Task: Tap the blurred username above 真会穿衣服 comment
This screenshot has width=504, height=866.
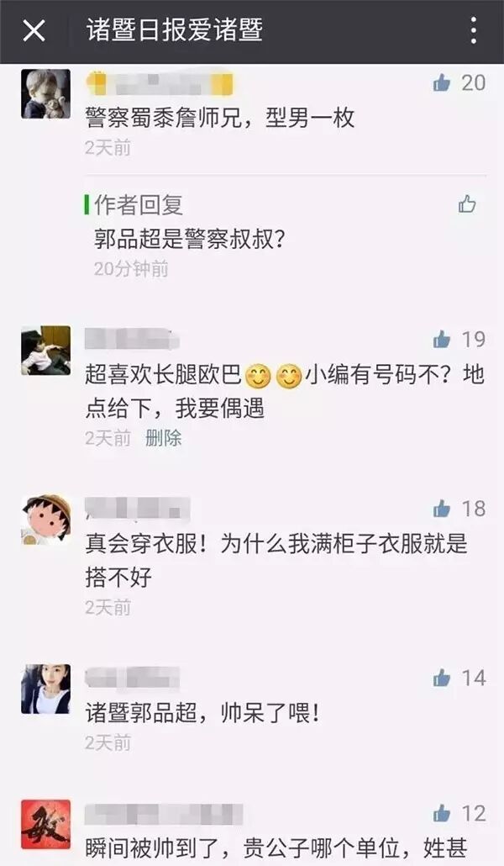Action: pos(138,508)
